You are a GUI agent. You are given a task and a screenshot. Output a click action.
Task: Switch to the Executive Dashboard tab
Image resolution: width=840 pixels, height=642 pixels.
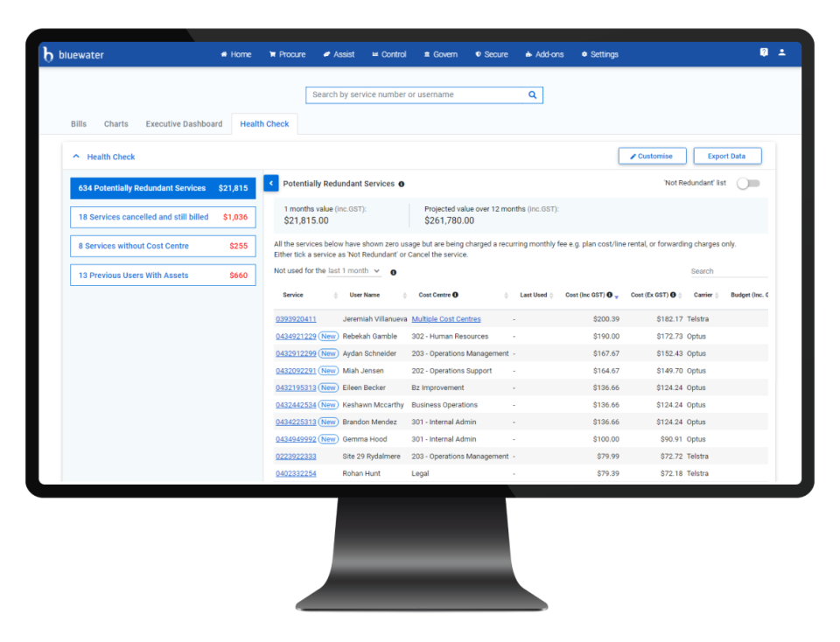[x=184, y=123]
